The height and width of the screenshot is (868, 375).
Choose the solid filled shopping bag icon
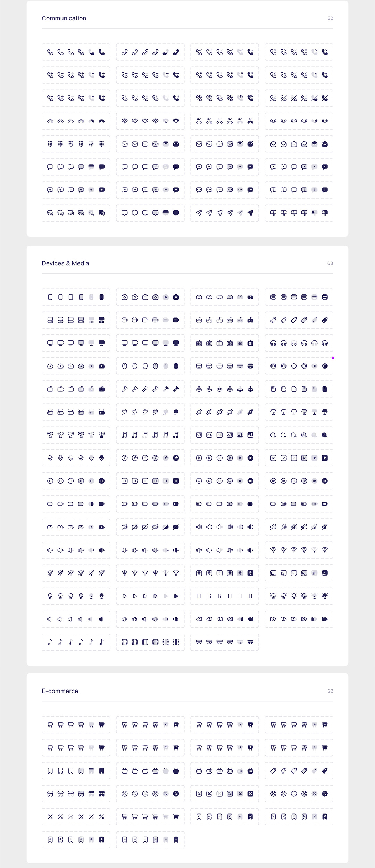176,771
